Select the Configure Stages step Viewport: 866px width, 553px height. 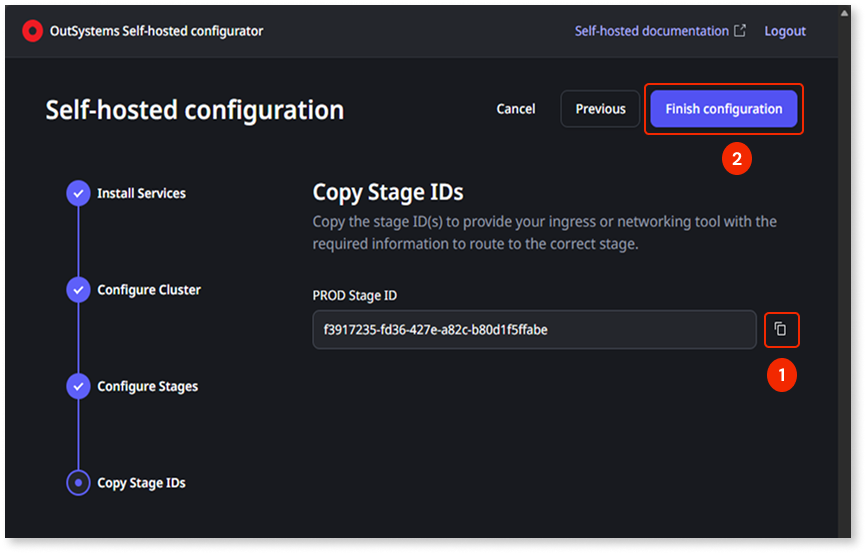tap(147, 386)
